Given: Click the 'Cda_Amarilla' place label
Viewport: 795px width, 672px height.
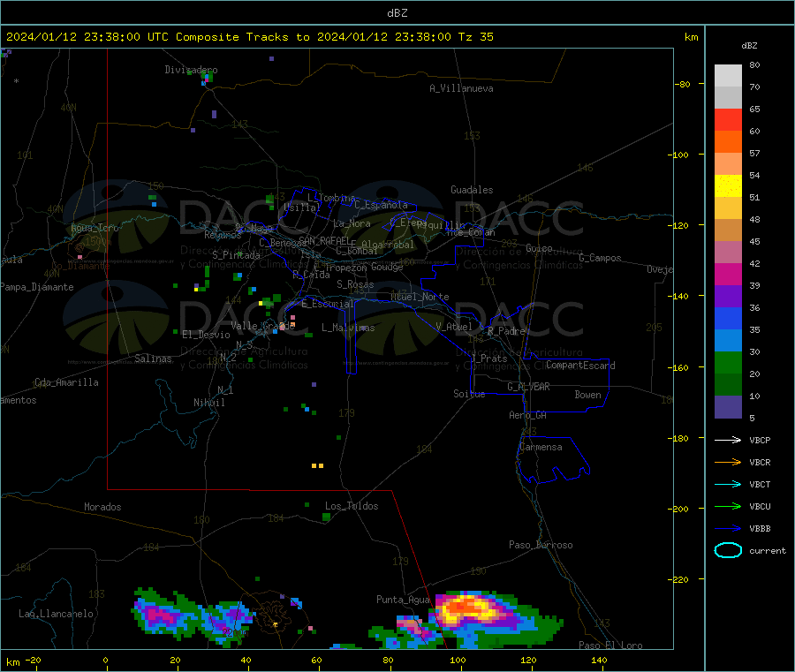Looking at the screenshot, I should pyautogui.click(x=66, y=382).
